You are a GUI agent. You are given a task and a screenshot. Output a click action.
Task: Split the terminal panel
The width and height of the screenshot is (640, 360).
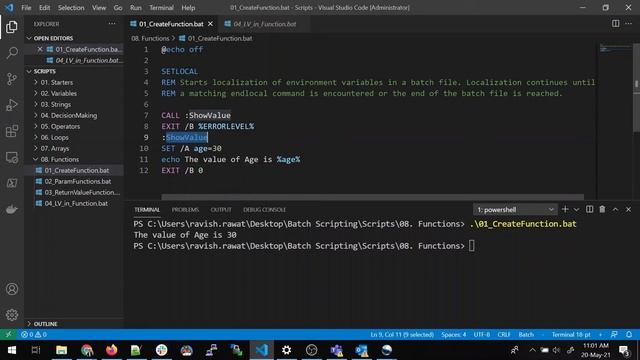click(x=589, y=209)
